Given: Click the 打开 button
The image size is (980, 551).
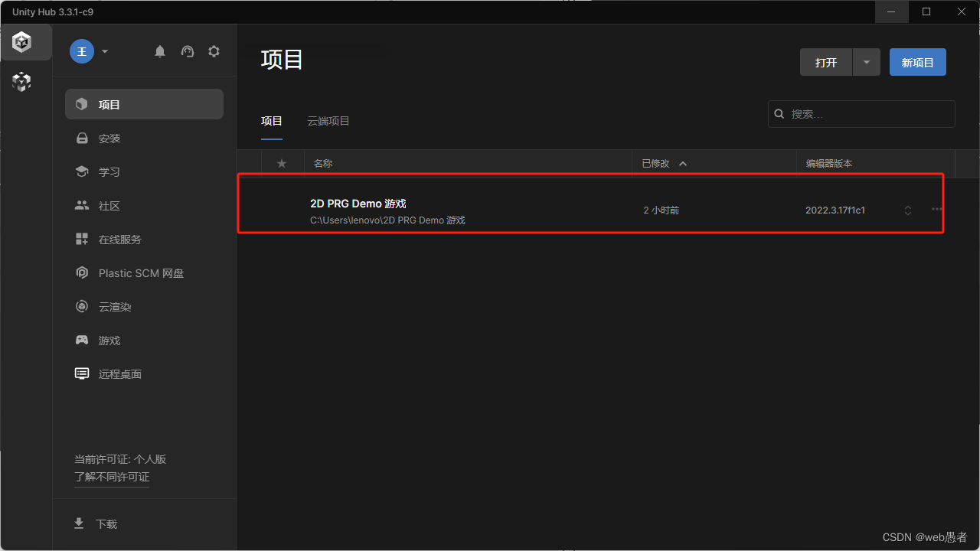Looking at the screenshot, I should point(826,62).
